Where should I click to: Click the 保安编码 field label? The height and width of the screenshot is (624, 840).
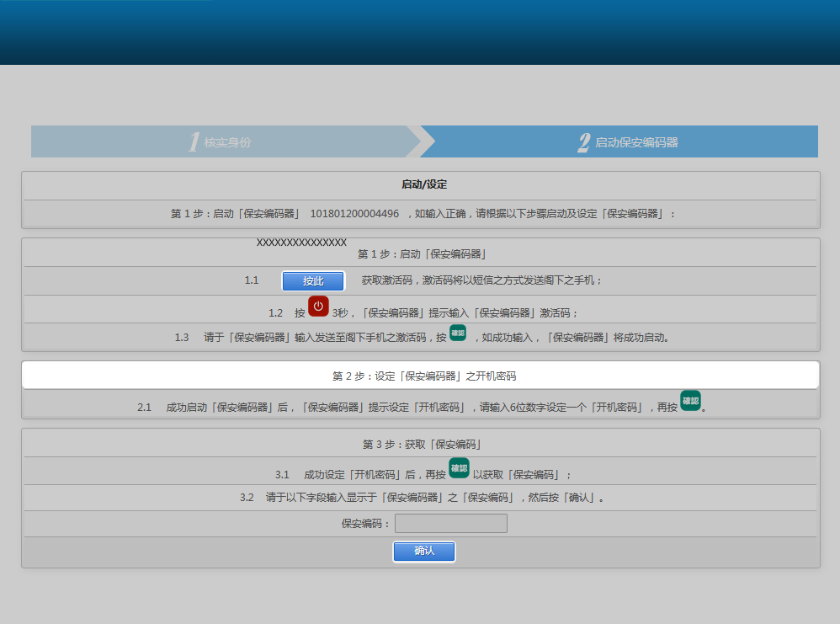tap(365, 524)
